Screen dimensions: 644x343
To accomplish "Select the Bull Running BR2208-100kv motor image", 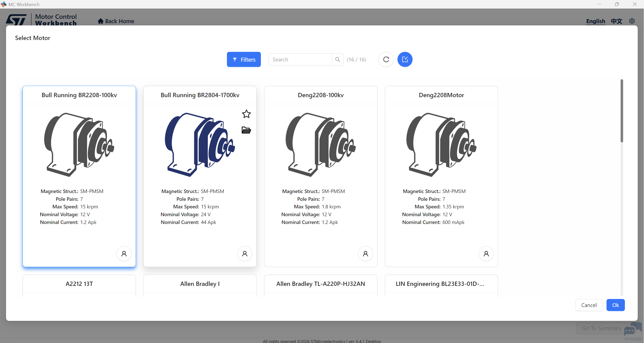I will pyautogui.click(x=79, y=145).
